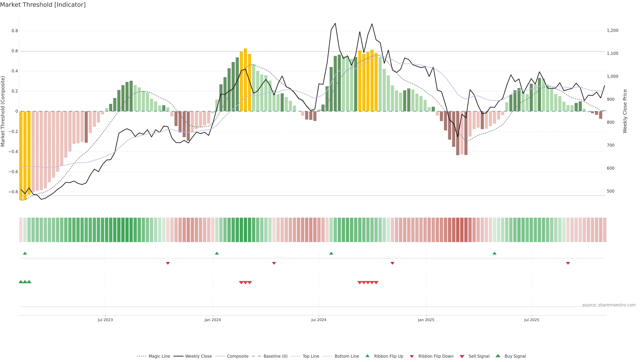Click the Ribbon Flip Up marker near January 2024
644x362 pixels.
pyautogui.click(x=217, y=253)
